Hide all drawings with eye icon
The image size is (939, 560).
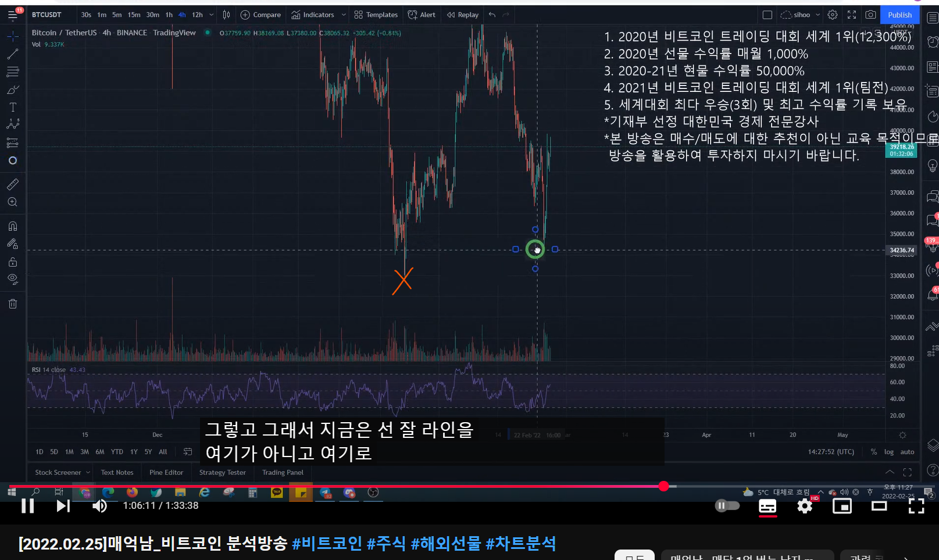point(13,279)
